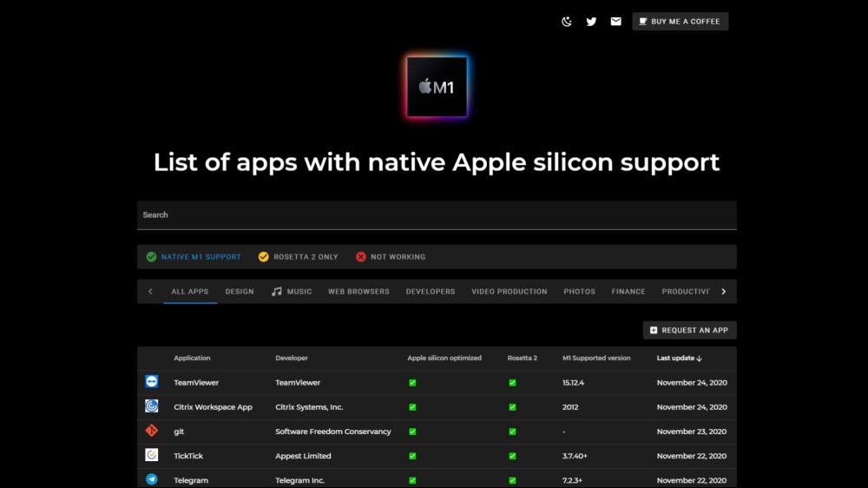Select the Citrix Workspace App name
Image resolution: width=868 pixels, height=488 pixels.
click(214, 407)
